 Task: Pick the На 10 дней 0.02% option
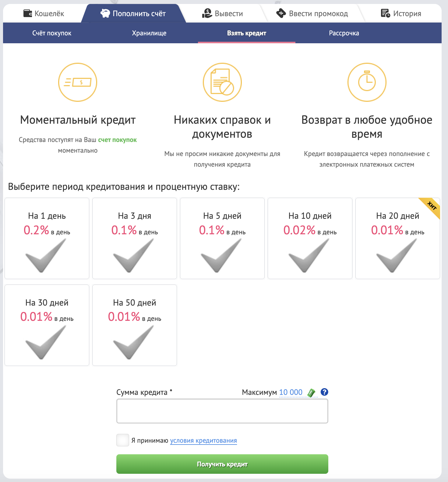(x=310, y=238)
